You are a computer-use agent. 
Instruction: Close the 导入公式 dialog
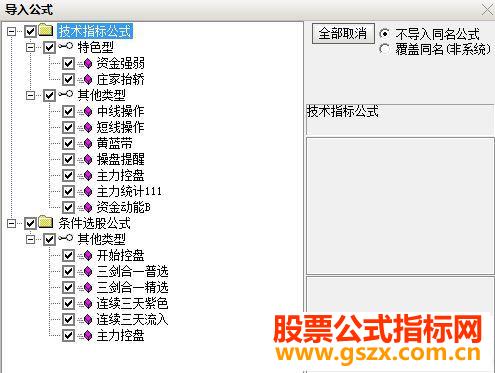coord(487,9)
